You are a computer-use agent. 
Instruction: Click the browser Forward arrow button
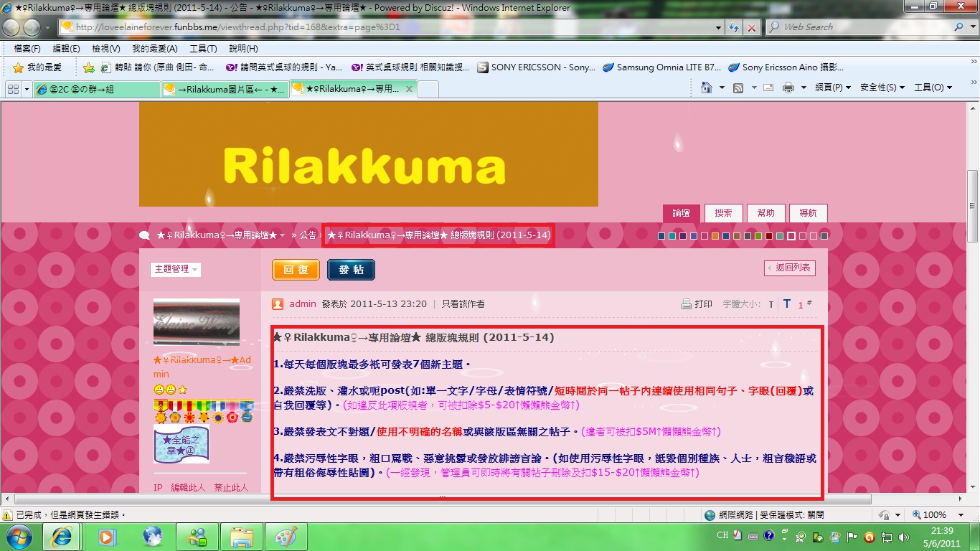(x=32, y=27)
